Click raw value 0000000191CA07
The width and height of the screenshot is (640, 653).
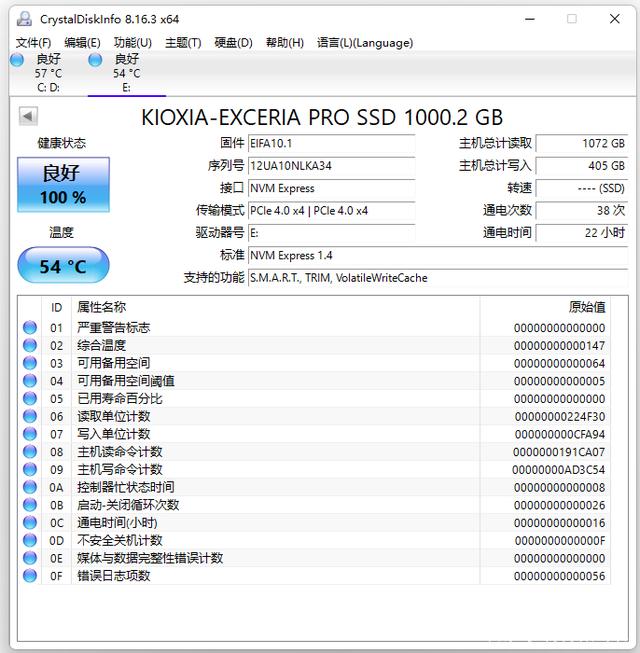559,452
